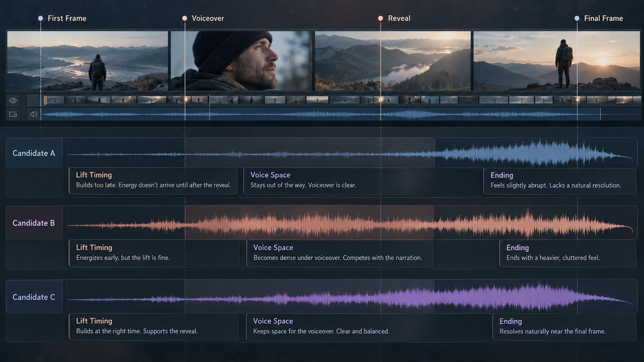This screenshot has width=644, height=362.
Task: Open Candidate C Ending note
Action: point(564,327)
